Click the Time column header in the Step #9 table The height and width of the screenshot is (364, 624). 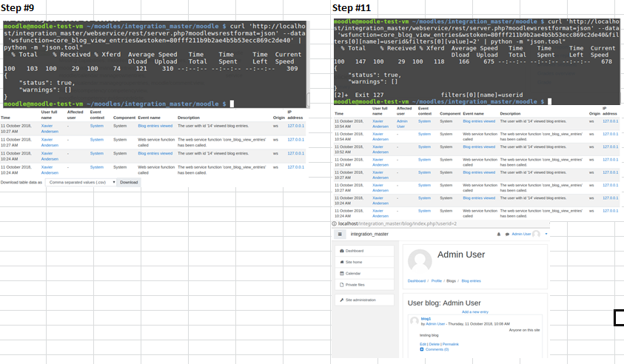pyautogui.click(x=5, y=118)
